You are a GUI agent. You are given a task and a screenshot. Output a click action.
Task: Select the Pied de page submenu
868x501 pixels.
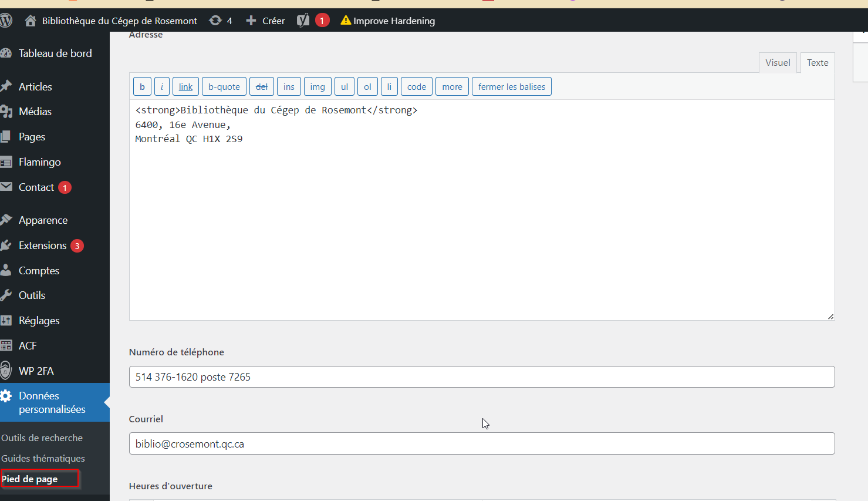[x=29, y=479]
